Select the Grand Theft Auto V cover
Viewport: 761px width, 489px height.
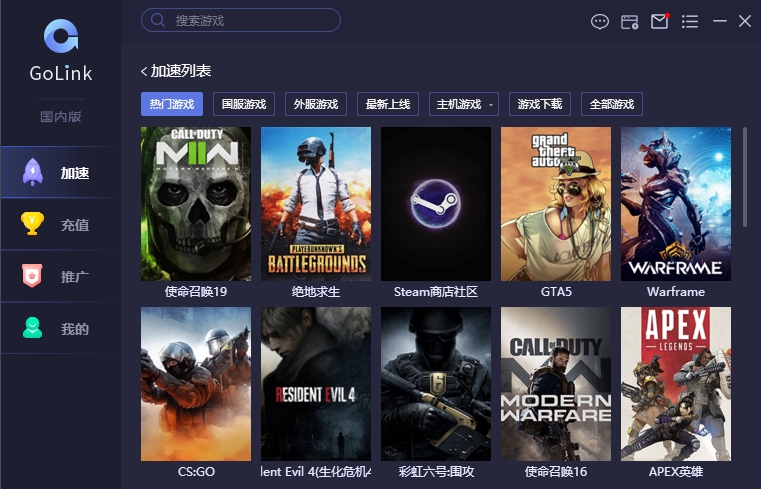coord(556,204)
